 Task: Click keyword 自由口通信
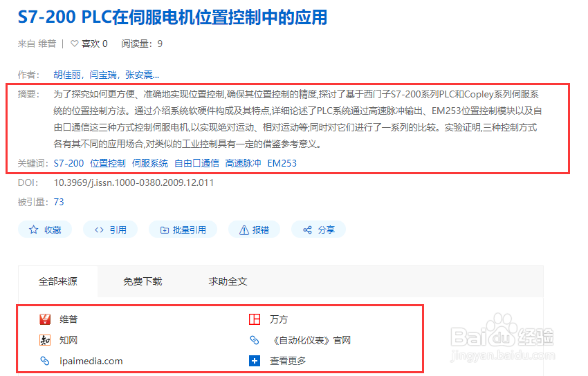coord(197,163)
